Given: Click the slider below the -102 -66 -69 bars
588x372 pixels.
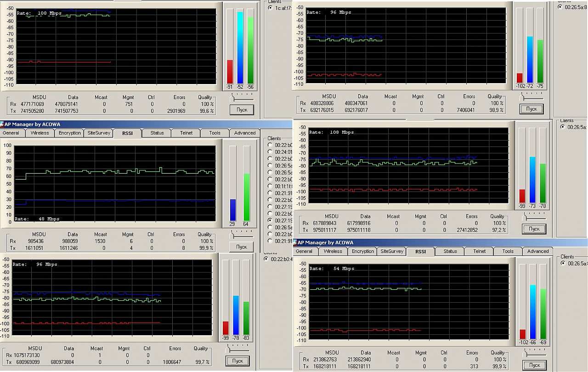Looking at the screenshot, I should pyautogui.click(x=535, y=352).
